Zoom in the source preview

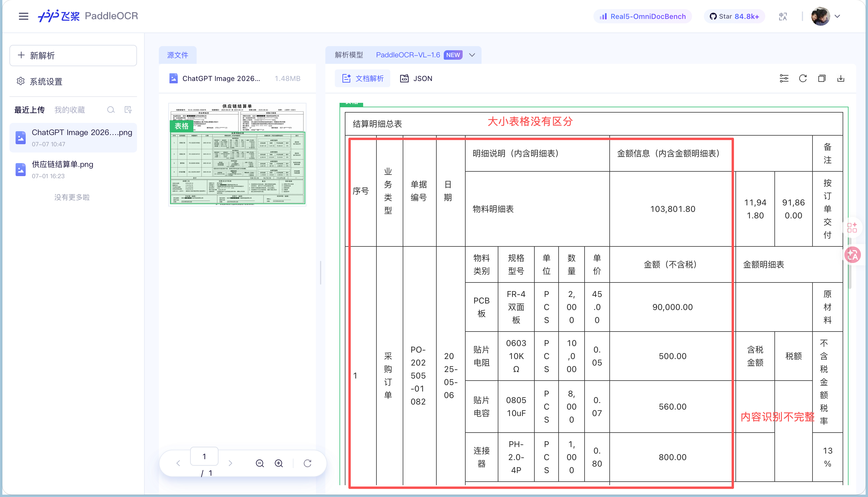(x=279, y=463)
